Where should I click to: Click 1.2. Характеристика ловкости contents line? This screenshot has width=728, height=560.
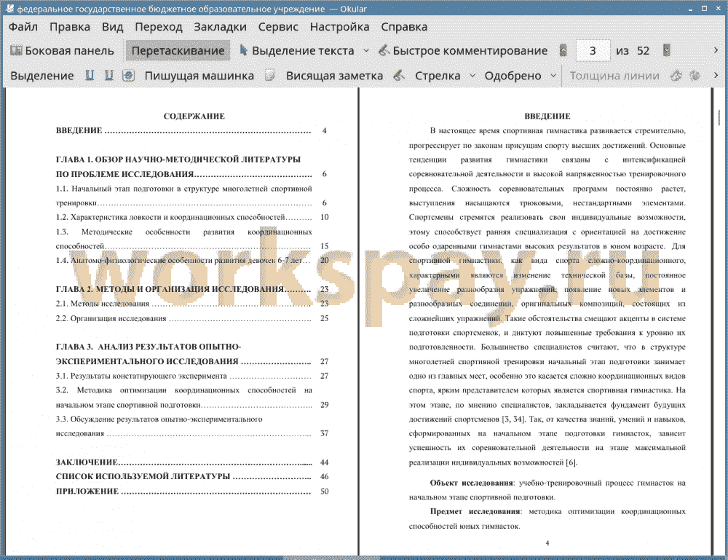[x=192, y=217]
